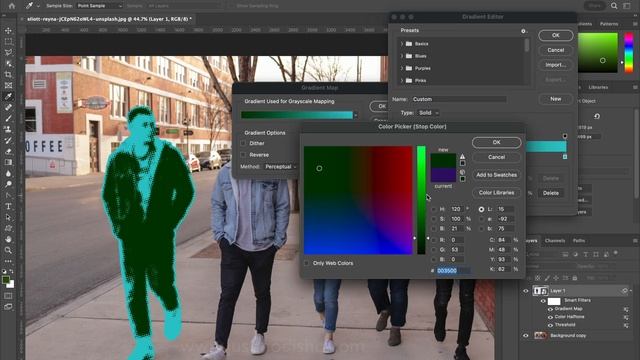Screen dimensions: 640x360
Task: Click Cancel in the Color Picker
Action: click(496, 157)
